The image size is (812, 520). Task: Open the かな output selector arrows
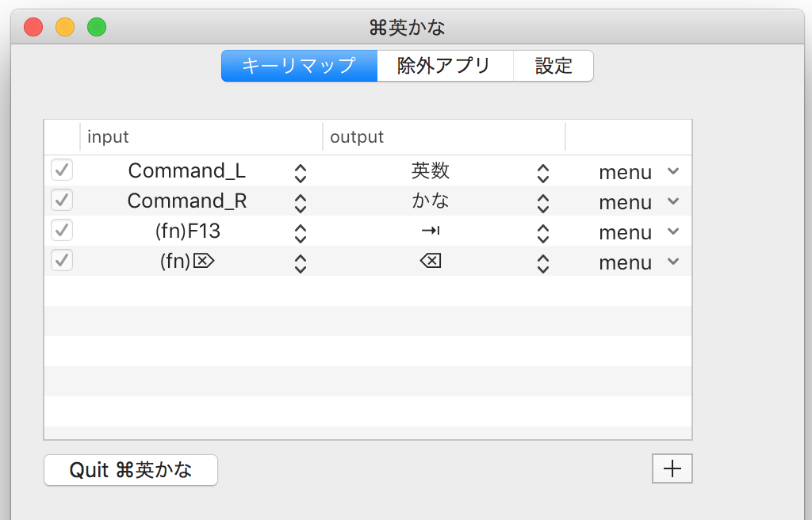click(x=542, y=202)
